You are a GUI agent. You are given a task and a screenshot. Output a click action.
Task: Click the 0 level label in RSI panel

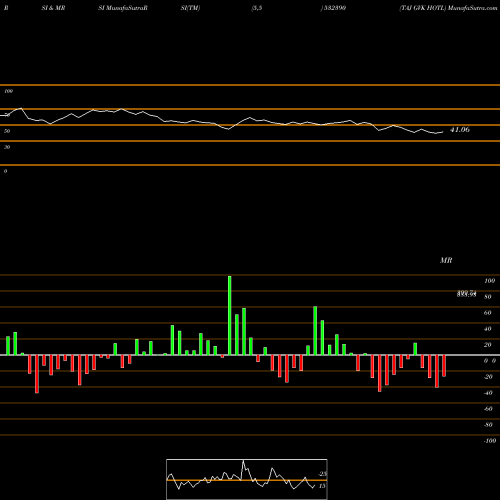tap(5, 171)
